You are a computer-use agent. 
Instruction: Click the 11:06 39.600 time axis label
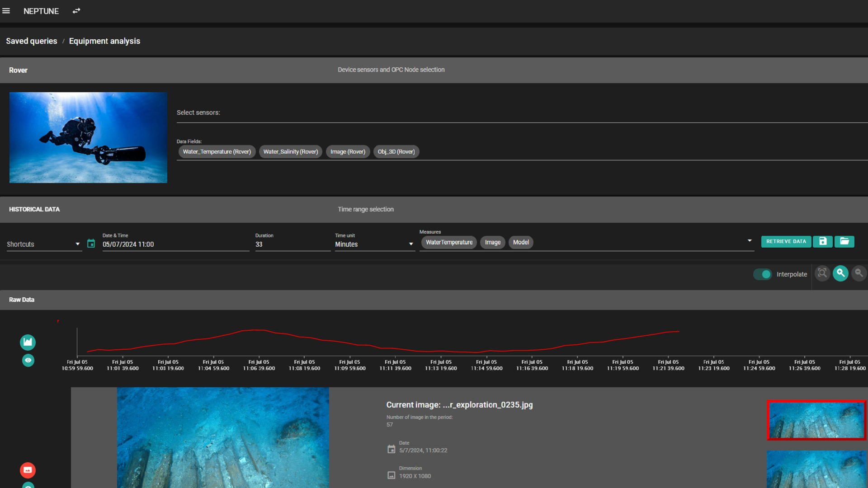259,365
